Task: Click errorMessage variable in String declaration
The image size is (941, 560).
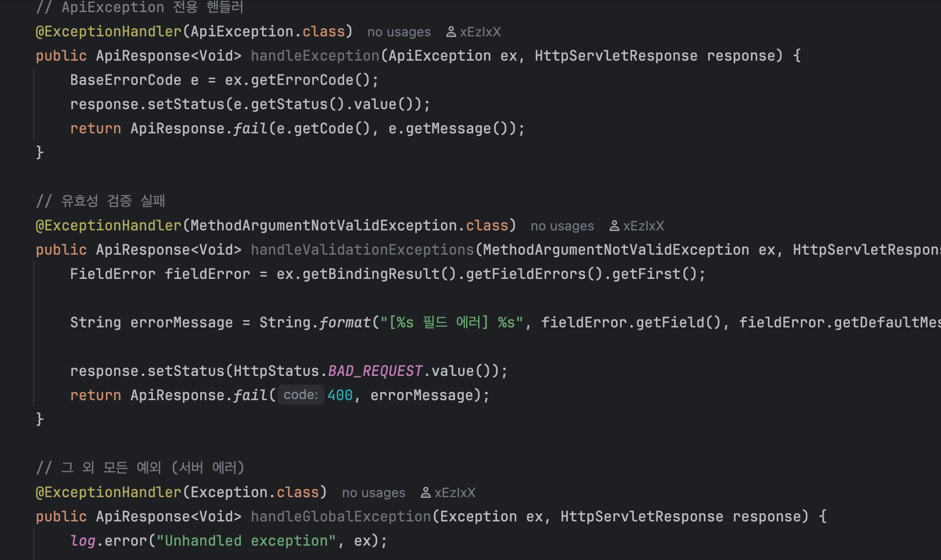Action: click(x=181, y=322)
